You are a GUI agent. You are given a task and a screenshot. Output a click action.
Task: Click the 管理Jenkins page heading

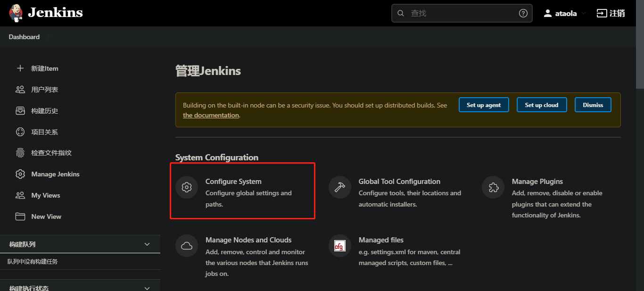208,71
